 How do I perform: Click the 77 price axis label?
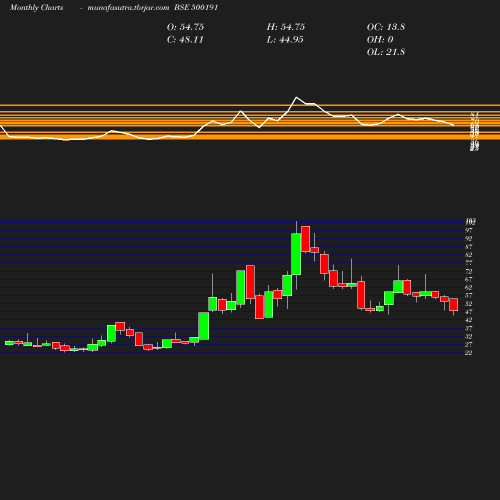[469, 263]
